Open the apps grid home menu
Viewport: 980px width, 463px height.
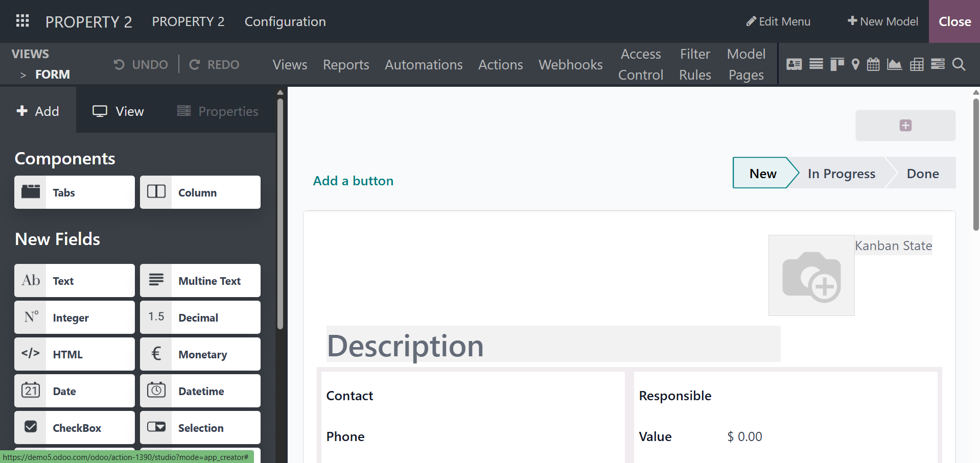pyautogui.click(x=22, y=21)
